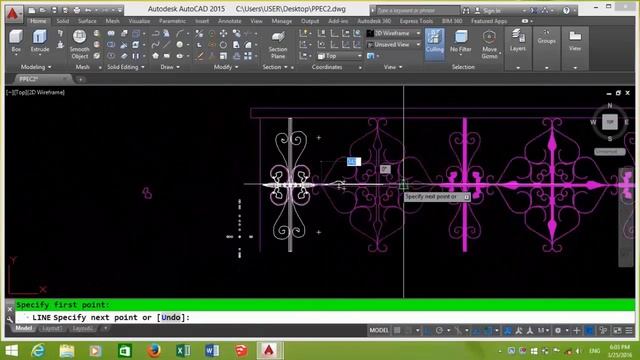
Task: Expand the Draw panel dropdown
Action: (170, 67)
